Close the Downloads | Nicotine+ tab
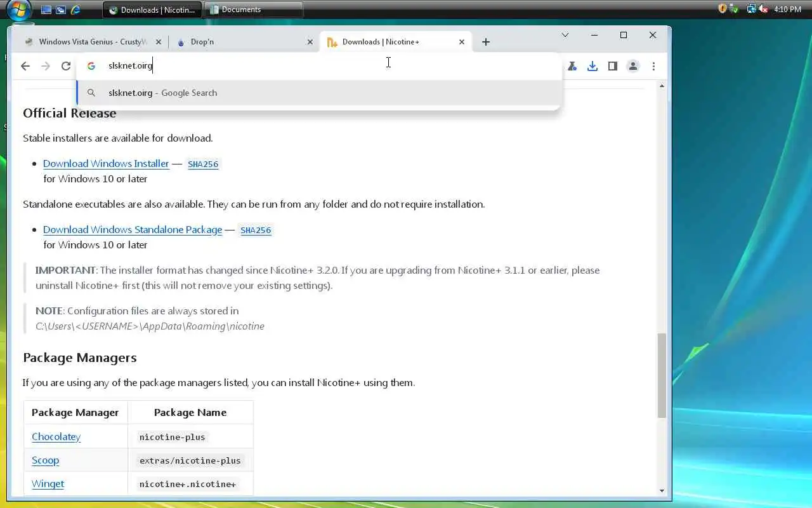Screen dimensions: 812x508 462,42
